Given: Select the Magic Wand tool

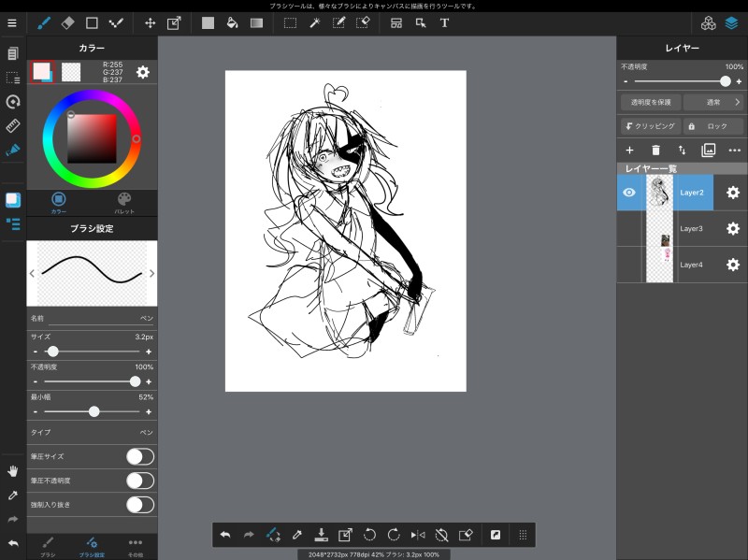Looking at the screenshot, I should (x=315, y=22).
